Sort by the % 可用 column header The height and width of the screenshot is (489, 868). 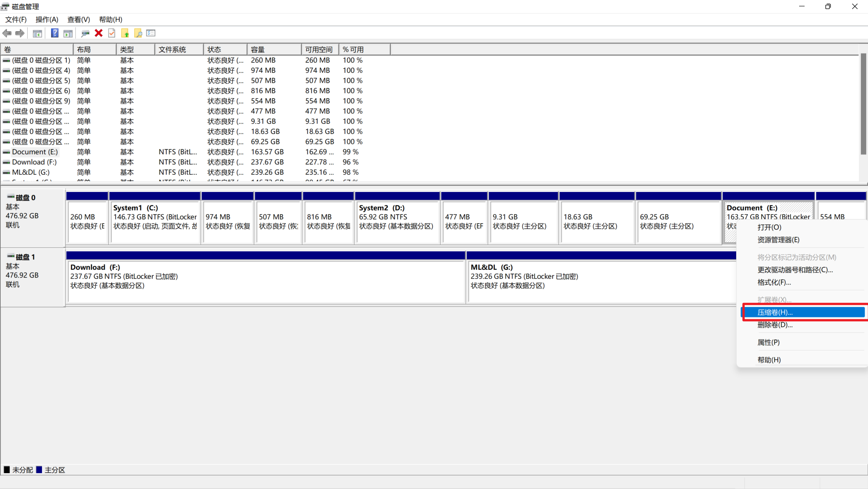pos(364,49)
